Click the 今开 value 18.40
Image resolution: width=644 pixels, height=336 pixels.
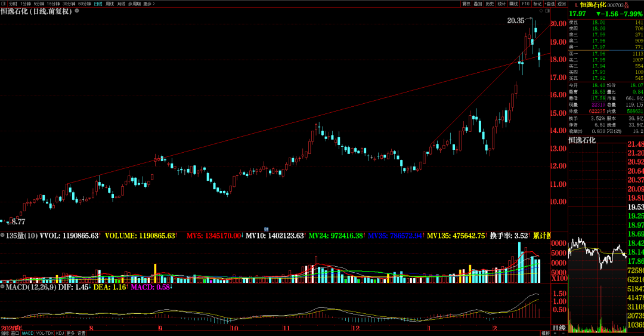[x=599, y=85]
